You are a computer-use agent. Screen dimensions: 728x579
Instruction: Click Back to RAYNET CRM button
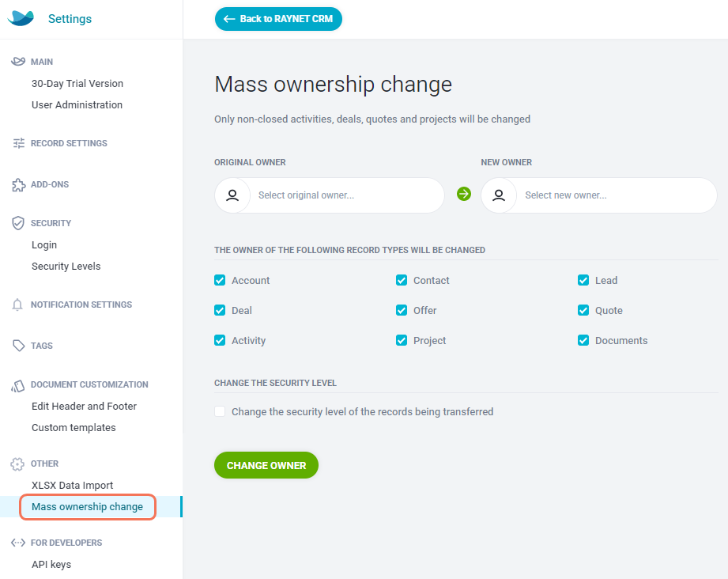click(x=278, y=19)
